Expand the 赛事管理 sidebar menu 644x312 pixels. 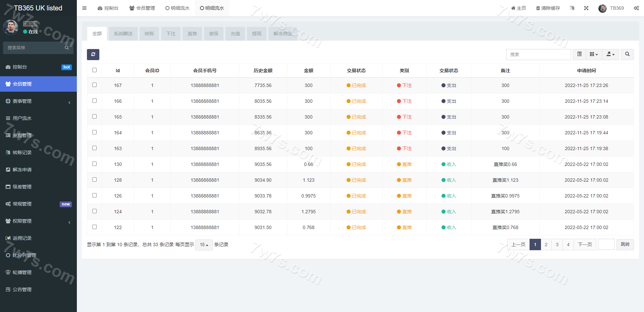coord(38,101)
